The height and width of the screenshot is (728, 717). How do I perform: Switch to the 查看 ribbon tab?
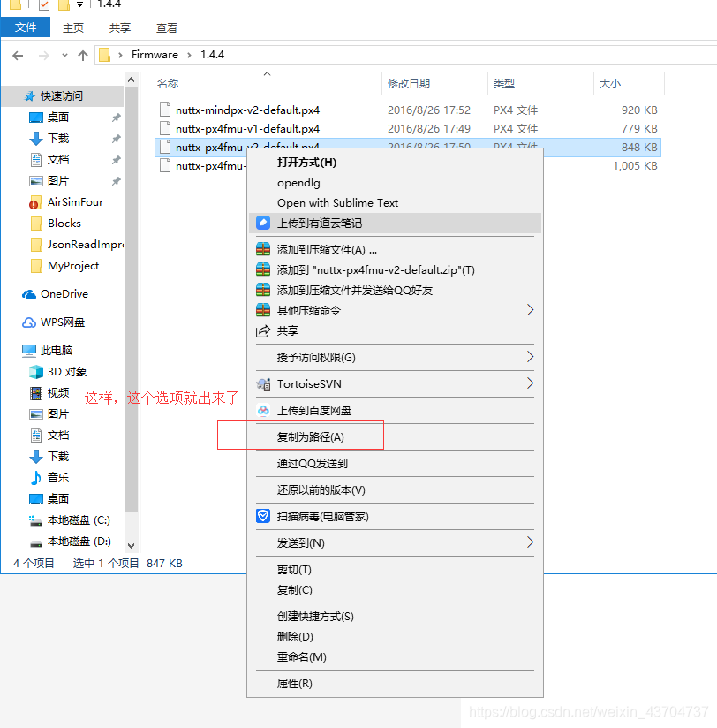(167, 28)
